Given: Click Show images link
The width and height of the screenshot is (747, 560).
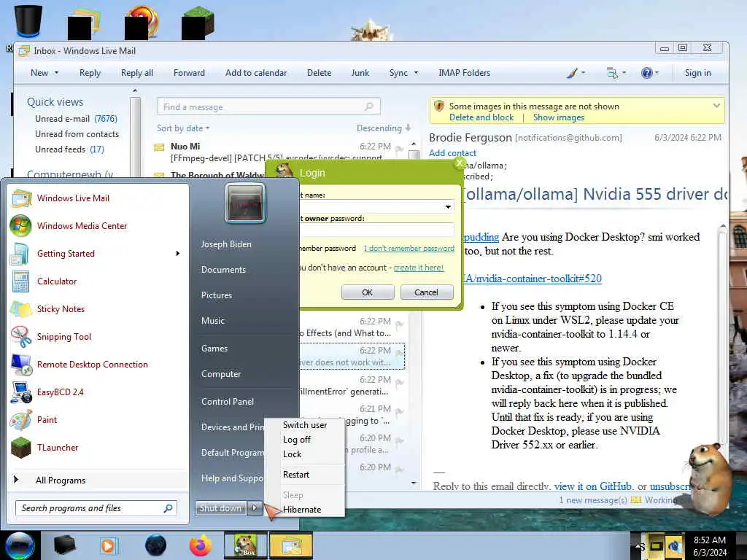Looking at the screenshot, I should (558, 117).
